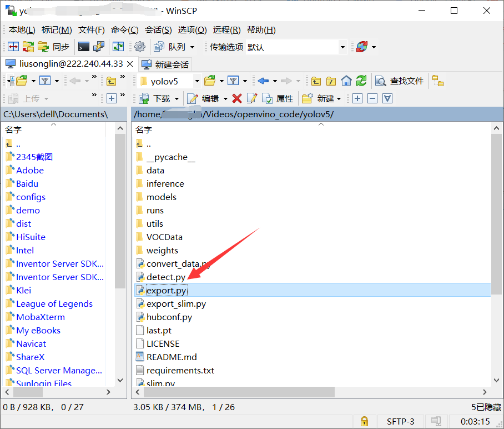Click the red X delete icon
504x429 pixels.
point(237,98)
